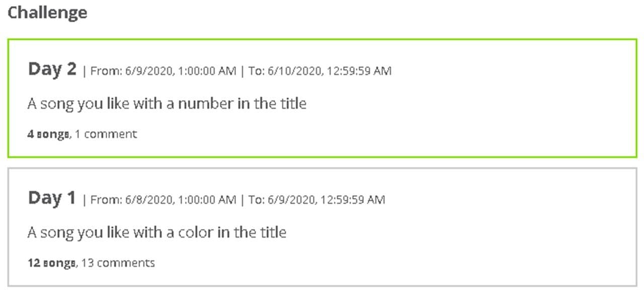The image size is (644, 297).
Task: Select 'A song you like with a number in the title'
Action: click(167, 104)
